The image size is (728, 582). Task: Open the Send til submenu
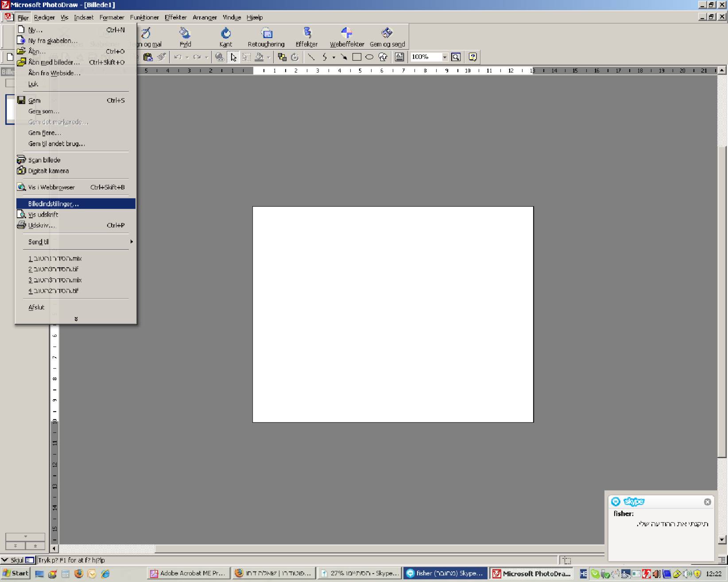[x=76, y=242]
